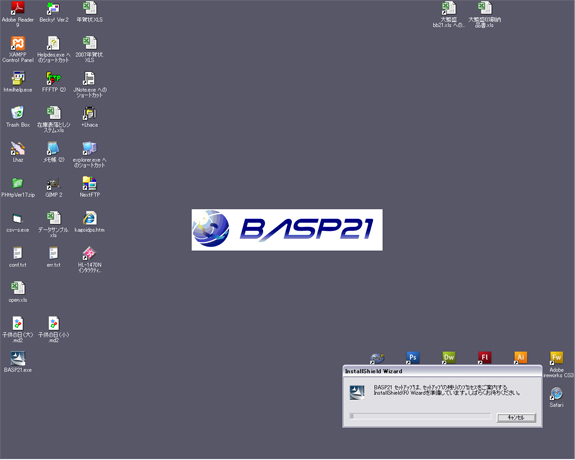Open the XAMPP Control Panel shortcut
Screen dimensions: 575x460
coord(18,43)
